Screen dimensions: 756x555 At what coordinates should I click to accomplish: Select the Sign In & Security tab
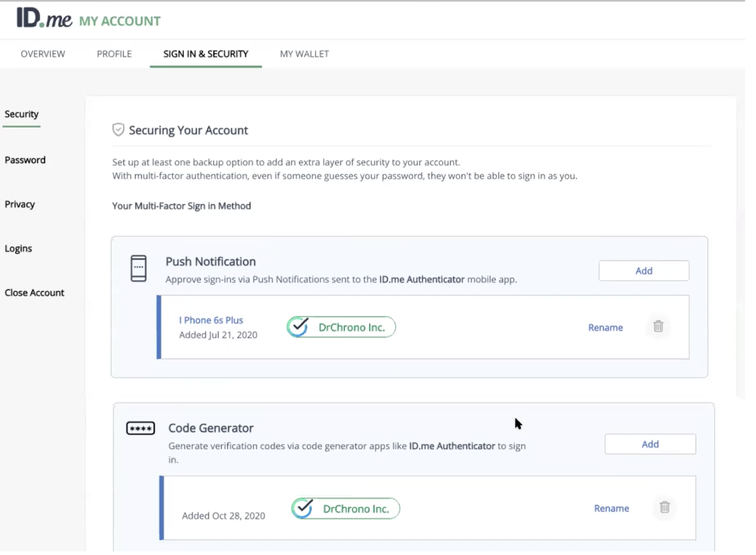click(x=206, y=54)
